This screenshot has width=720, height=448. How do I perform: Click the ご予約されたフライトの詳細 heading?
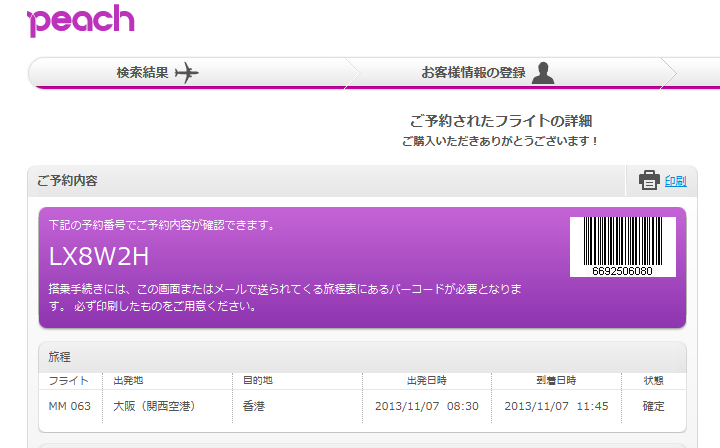501,121
